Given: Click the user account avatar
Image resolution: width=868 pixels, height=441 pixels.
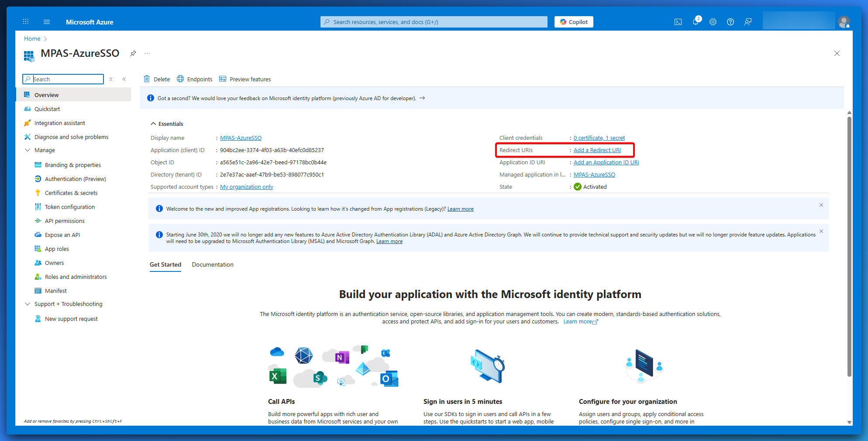Looking at the screenshot, I should click(844, 21).
